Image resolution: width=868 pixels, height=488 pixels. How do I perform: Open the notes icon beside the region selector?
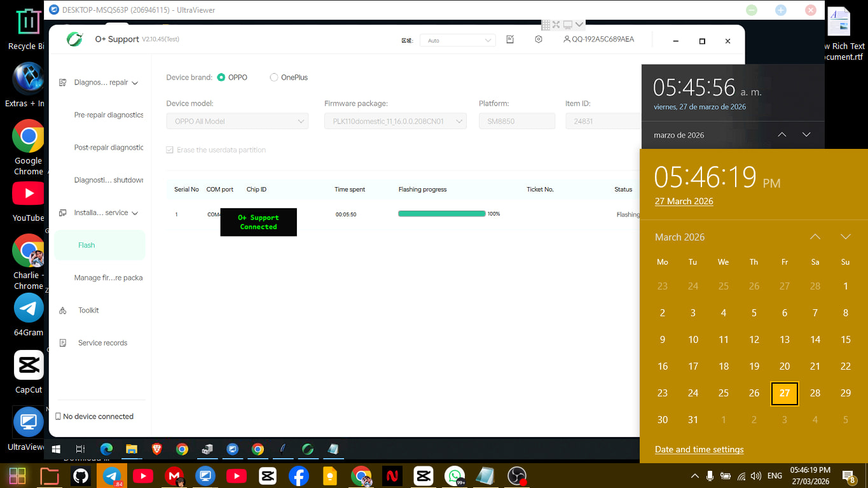[510, 39]
